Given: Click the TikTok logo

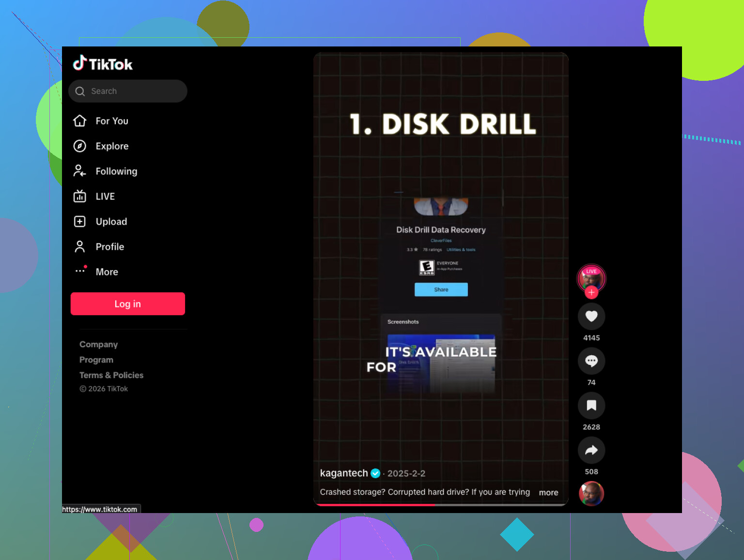Looking at the screenshot, I should pos(103,63).
